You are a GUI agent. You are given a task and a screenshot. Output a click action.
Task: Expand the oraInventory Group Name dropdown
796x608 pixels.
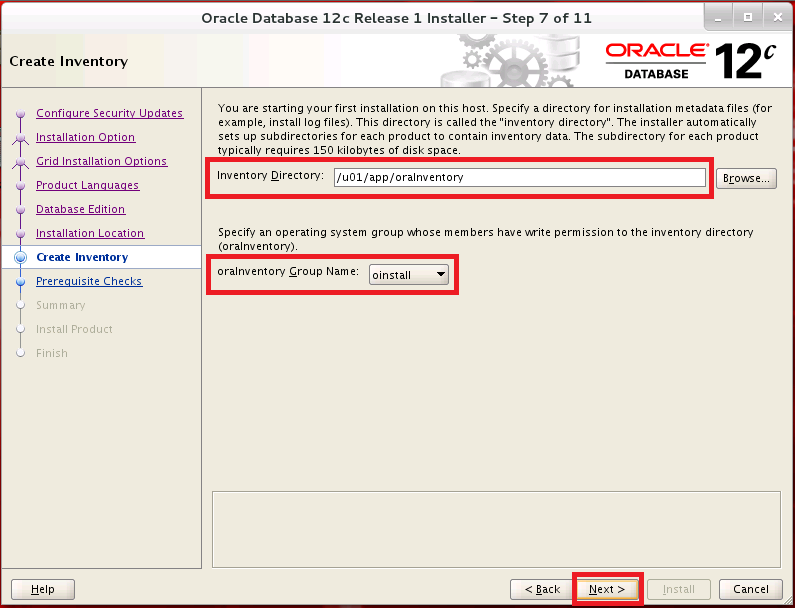coord(409,275)
